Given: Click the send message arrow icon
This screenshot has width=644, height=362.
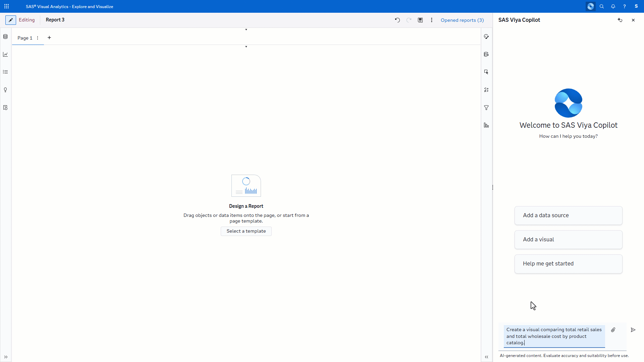Looking at the screenshot, I should coord(633,330).
